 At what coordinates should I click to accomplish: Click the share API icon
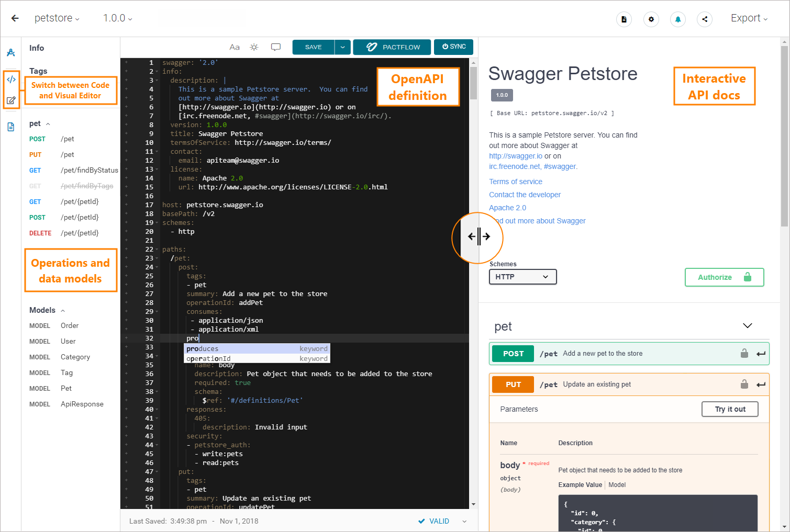pyautogui.click(x=705, y=18)
